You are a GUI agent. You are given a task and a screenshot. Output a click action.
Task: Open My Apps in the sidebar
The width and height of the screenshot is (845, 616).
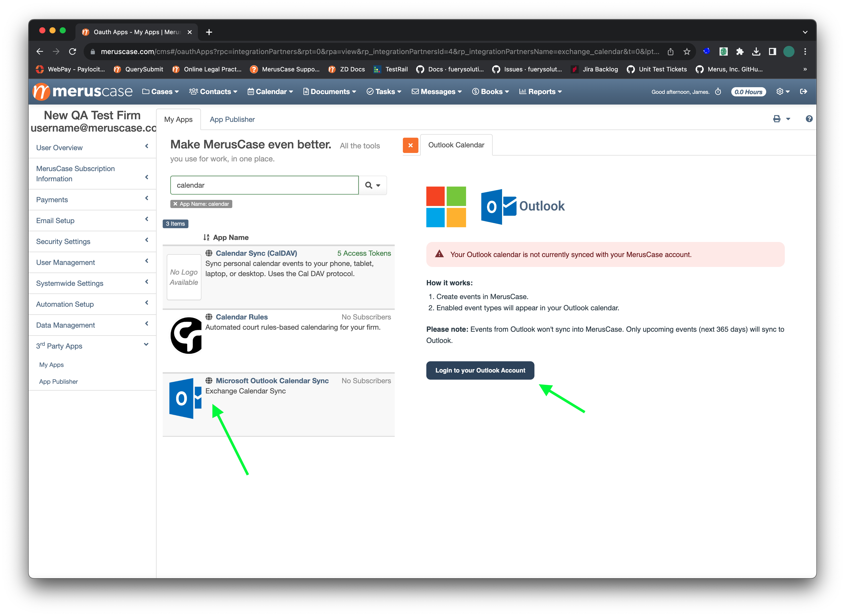pos(52,365)
